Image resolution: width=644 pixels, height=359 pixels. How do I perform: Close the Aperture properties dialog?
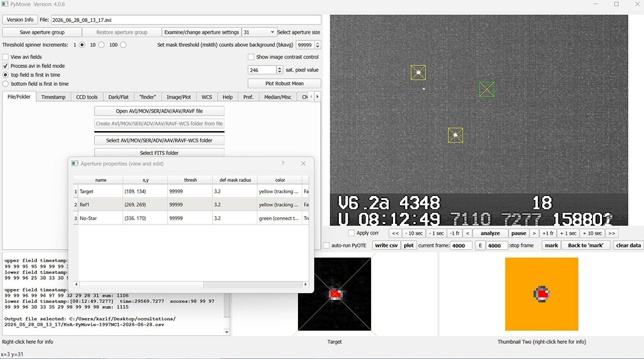(303, 163)
